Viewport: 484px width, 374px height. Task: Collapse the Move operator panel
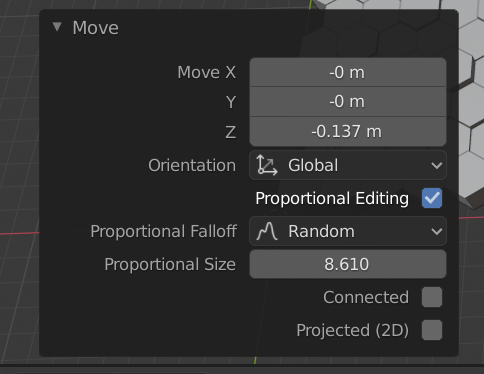pyautogui.click(x=57, y=27)
